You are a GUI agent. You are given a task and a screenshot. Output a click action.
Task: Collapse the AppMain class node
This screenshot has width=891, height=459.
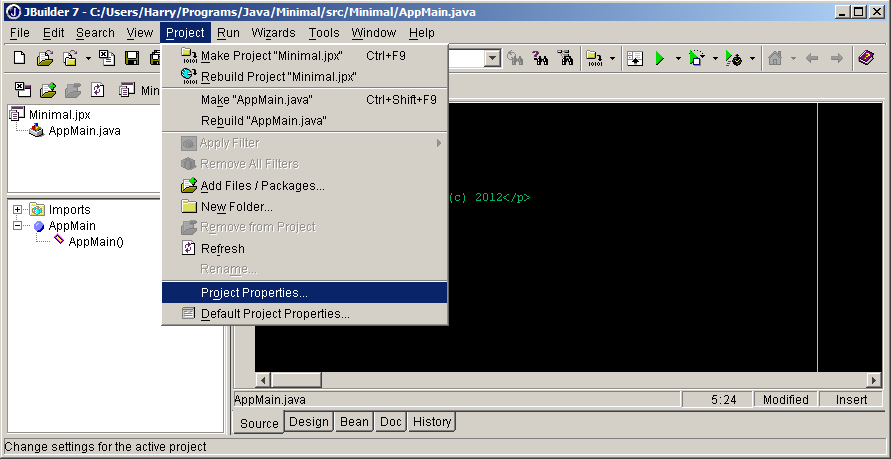[18, 226]
